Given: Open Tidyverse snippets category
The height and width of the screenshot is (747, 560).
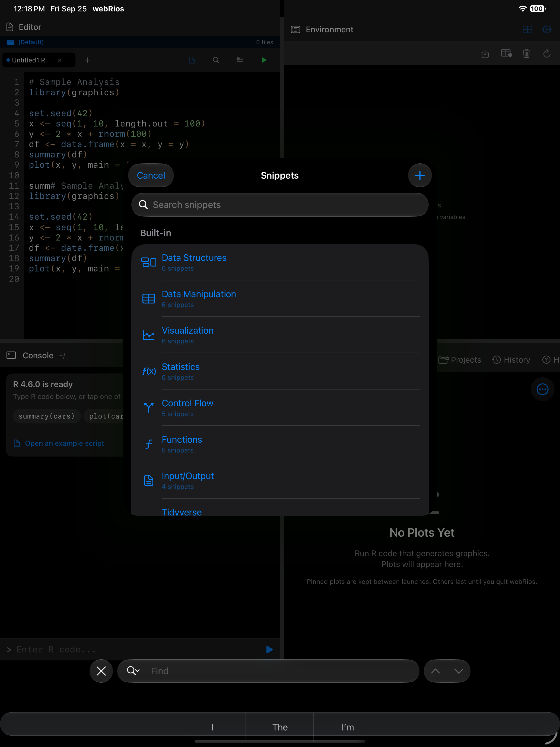Looking at the screenshot, I should click(x=280, y=508).
